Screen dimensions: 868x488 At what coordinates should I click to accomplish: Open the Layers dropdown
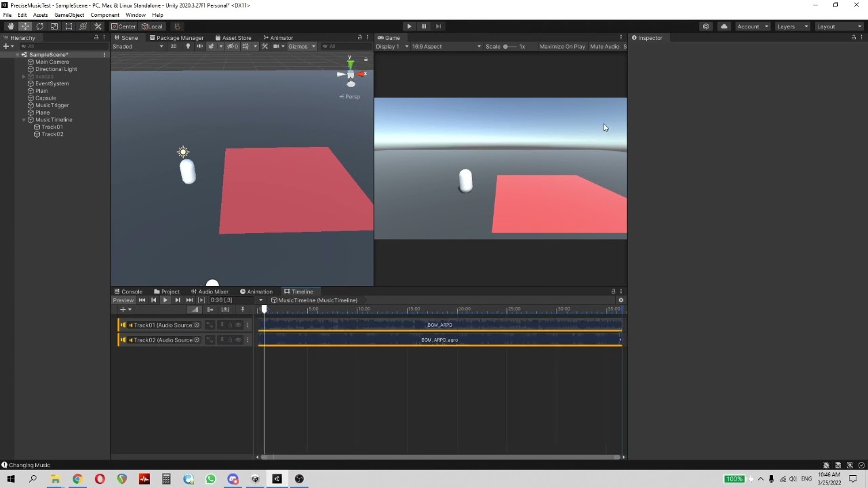pos(792,26)
